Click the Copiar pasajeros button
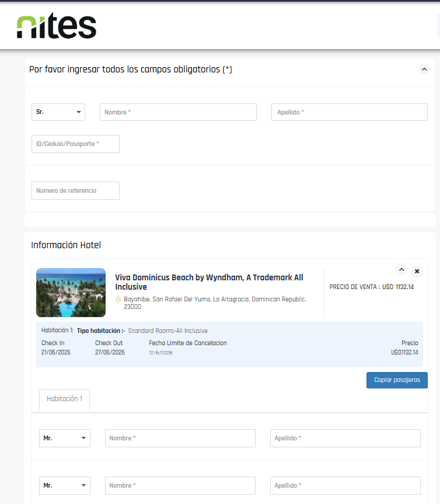 (x=397, y=380)
